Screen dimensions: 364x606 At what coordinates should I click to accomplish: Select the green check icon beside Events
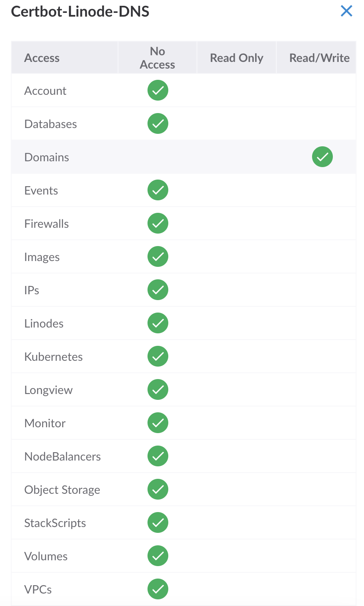point(158,190)
